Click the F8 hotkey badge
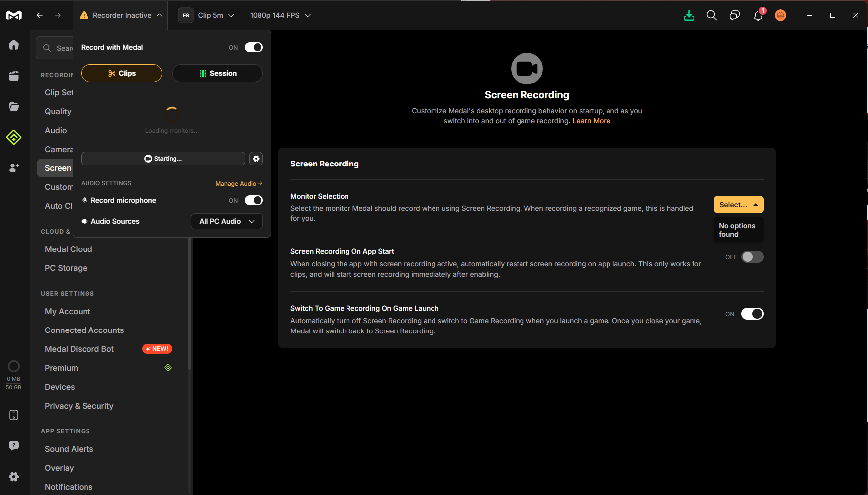 click(186, 15)
